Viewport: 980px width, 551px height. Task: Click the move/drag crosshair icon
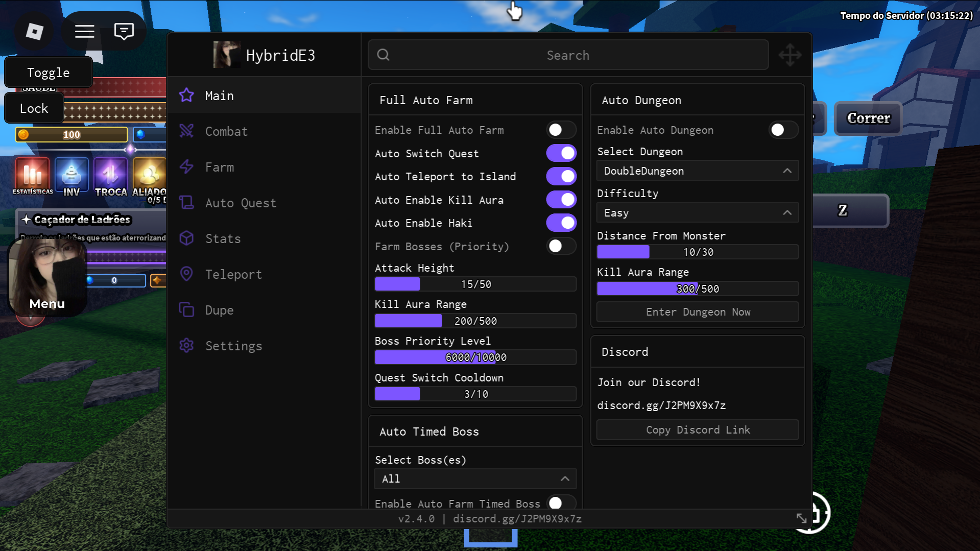[x=790, y=55]
